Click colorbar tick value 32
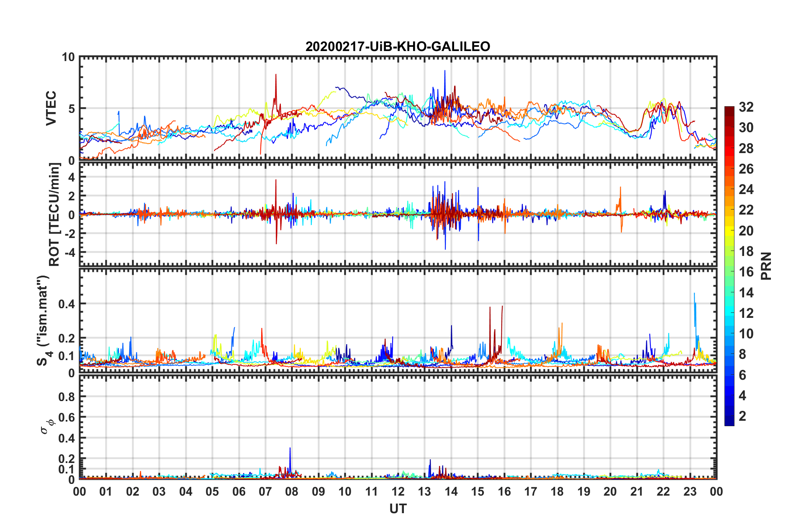Image resolution: width=796 pixels, height=532 pixels. [746, 107]
